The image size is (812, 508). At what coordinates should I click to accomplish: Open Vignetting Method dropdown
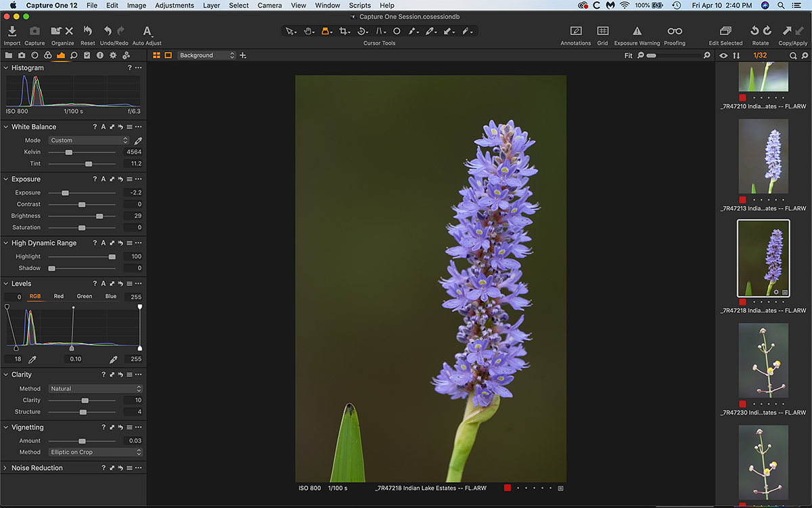tap(96, 452)
